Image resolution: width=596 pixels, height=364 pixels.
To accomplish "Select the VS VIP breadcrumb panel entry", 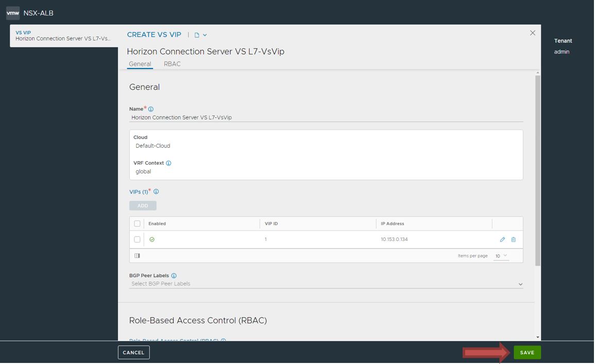I will click(64, 36).
